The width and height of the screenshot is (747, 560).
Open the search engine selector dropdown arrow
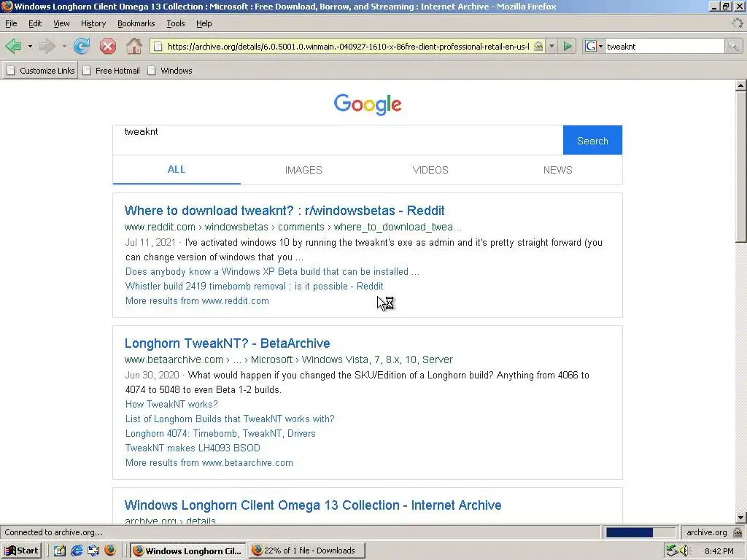pos(600,46)
